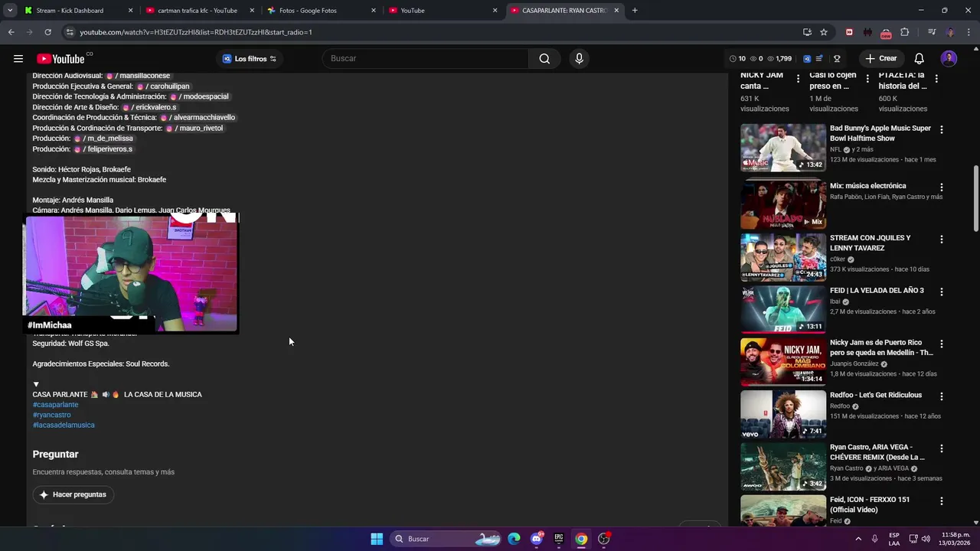Click the 1,799 views counter
Image resolution: width=980 pixels, height=551 pixels.
pos(781,59)
